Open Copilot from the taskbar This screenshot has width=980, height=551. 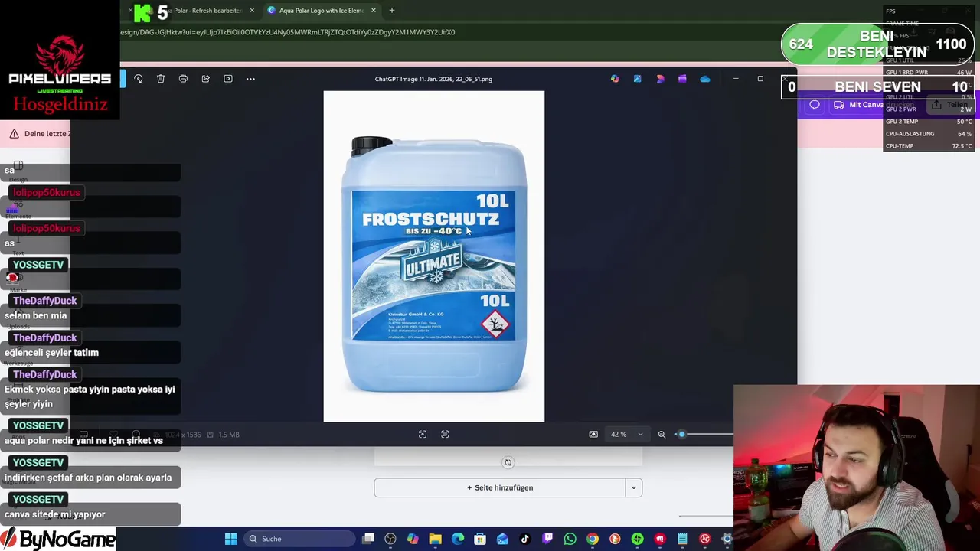(x=413, y=539)
